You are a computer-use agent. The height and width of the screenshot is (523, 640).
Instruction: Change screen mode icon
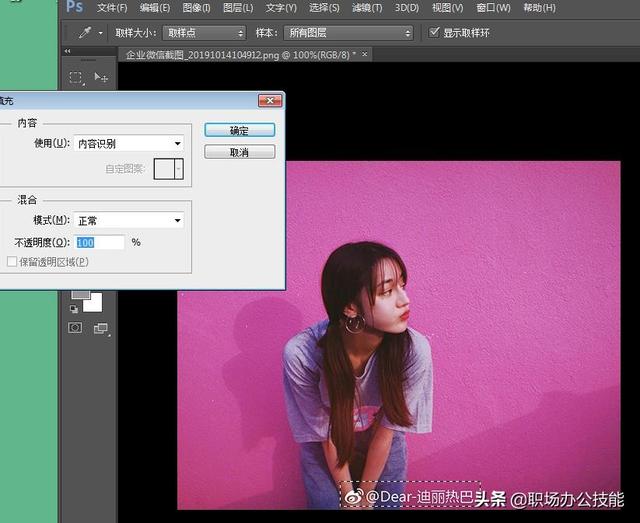pyautogui.click(x=101, y=328)
